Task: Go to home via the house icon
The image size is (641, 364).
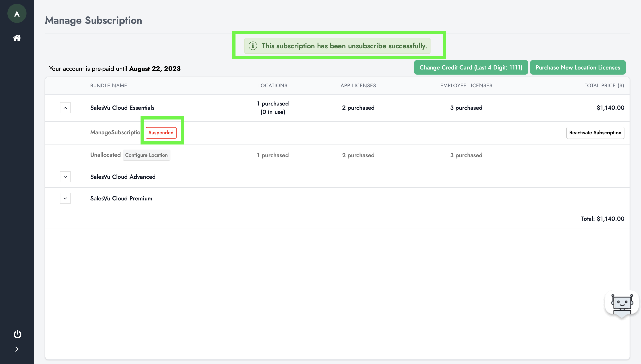Action: 17,38
